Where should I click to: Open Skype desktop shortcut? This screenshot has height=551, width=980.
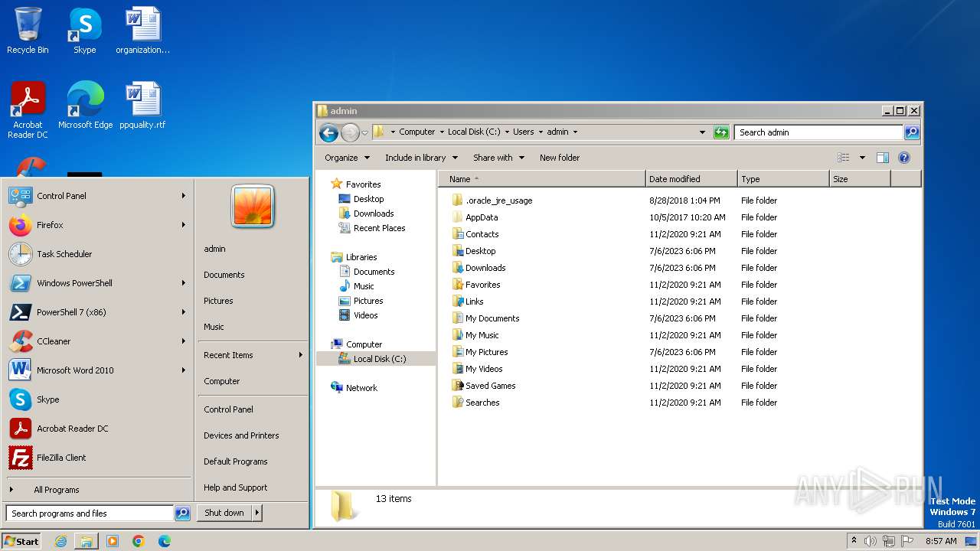point(84,31)
